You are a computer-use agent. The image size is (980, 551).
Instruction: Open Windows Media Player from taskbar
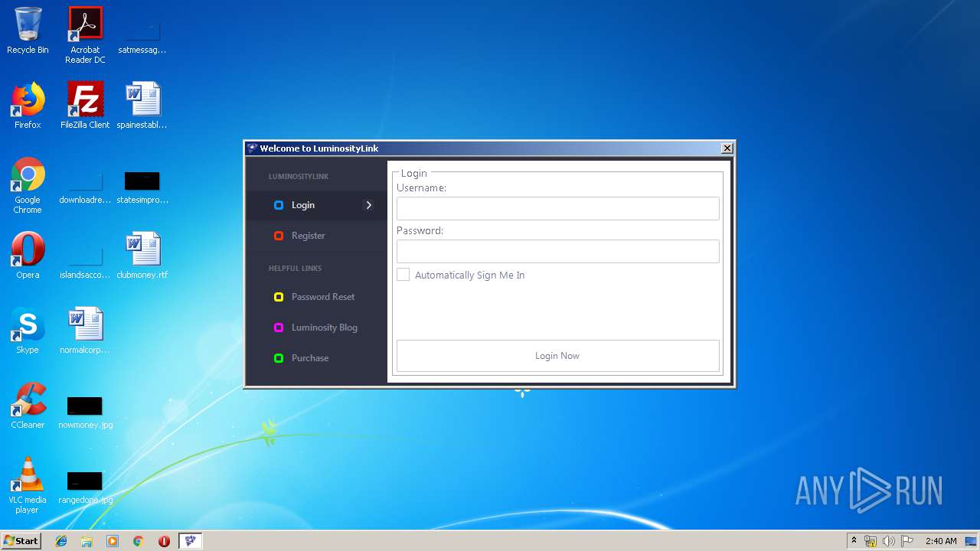113,541
